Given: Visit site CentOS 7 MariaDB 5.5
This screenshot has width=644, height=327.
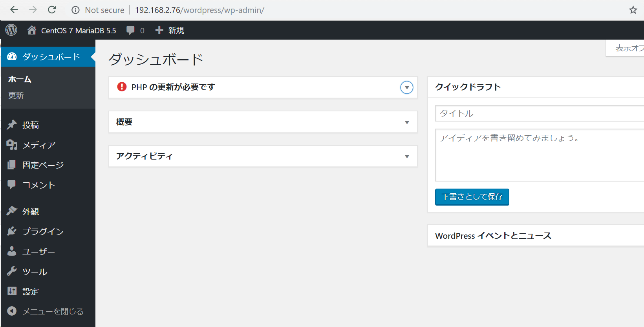Looking at the screenshot, I should click(79, 31).
